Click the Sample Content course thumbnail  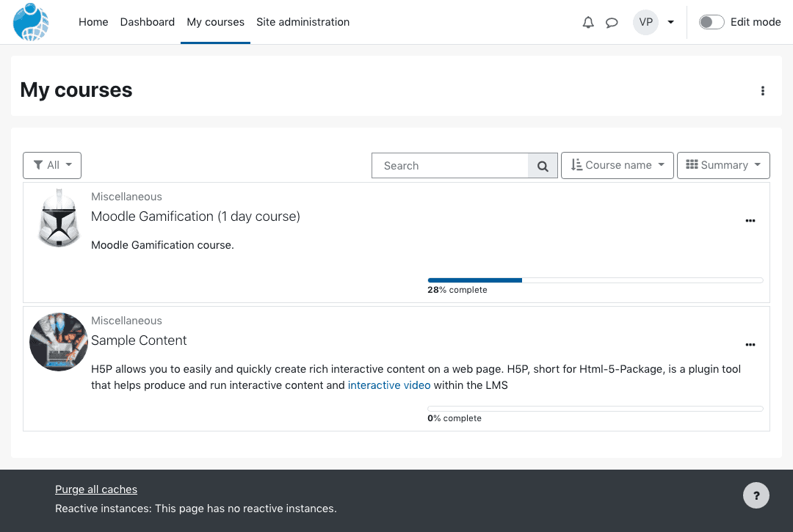pyautogui.click(x=59, y=342)
